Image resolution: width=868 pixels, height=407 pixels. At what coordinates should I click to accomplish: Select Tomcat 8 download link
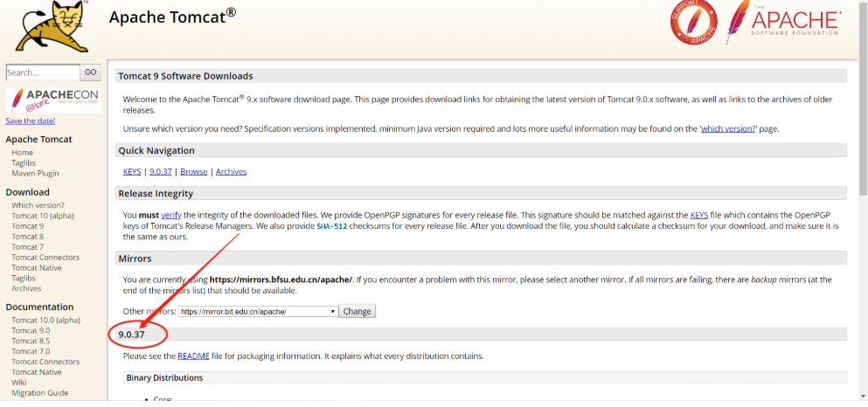pos(28,237)
